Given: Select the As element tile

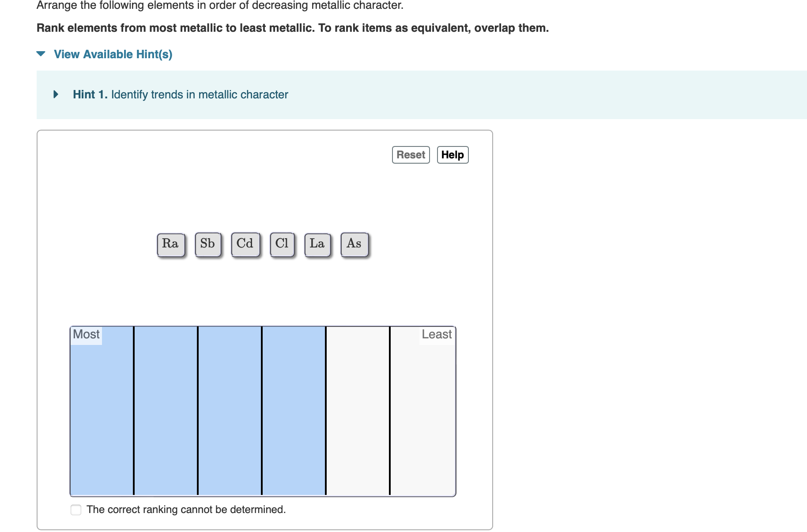Looking at the screenshot, I should tap(354, 244).
